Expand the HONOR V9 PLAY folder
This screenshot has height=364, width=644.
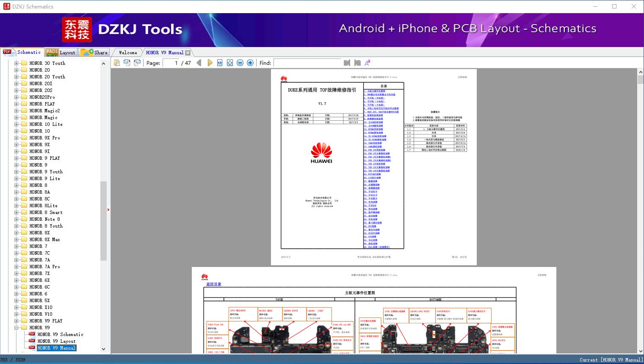click(x=16, y=321)
